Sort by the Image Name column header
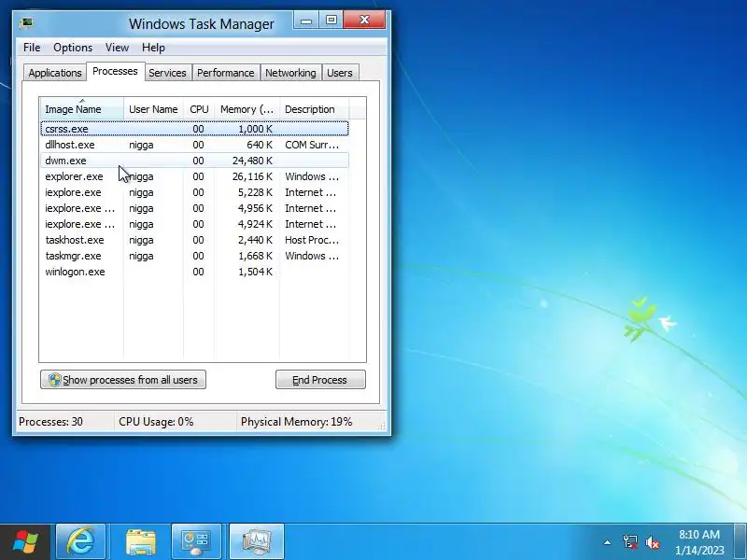Viewport: 747px width, 560px height. click(82, 109)
